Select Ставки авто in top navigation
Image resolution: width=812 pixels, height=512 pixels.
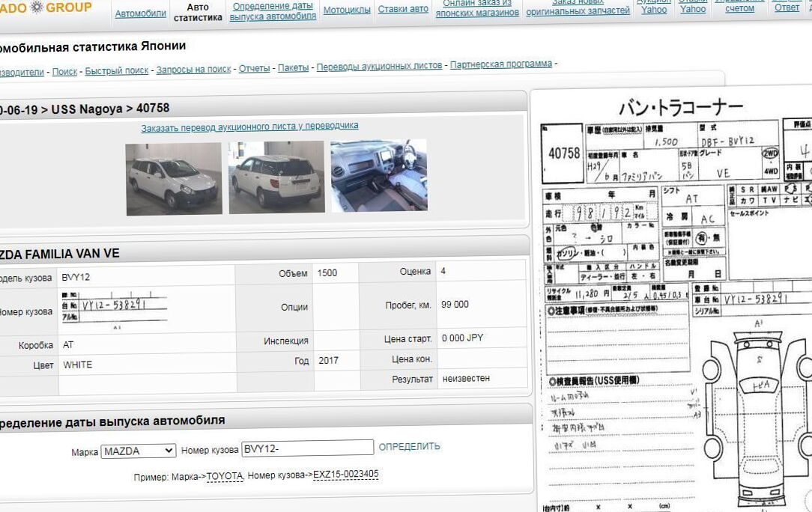pyautogui.click(x=403, y=9)
